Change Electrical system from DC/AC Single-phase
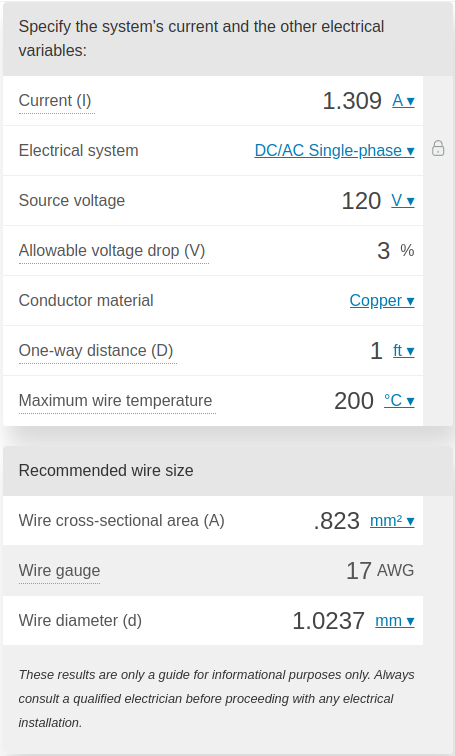 pos(335,150)
